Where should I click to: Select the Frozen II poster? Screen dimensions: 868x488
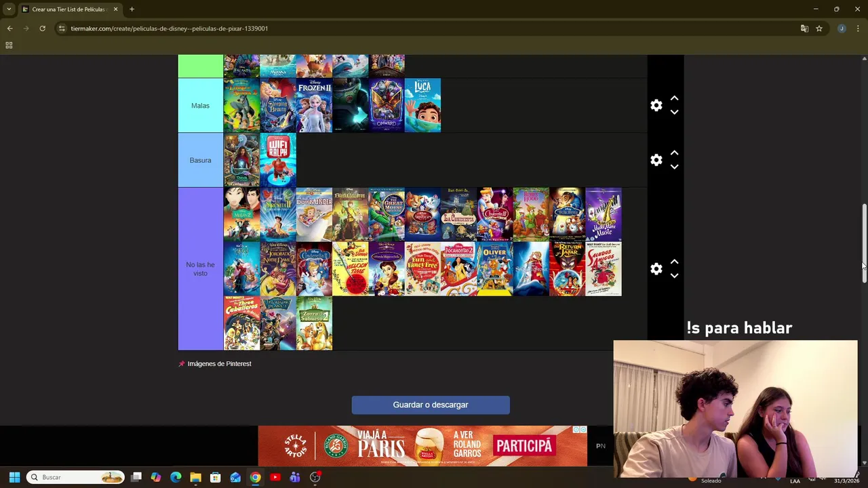[314, 105]
